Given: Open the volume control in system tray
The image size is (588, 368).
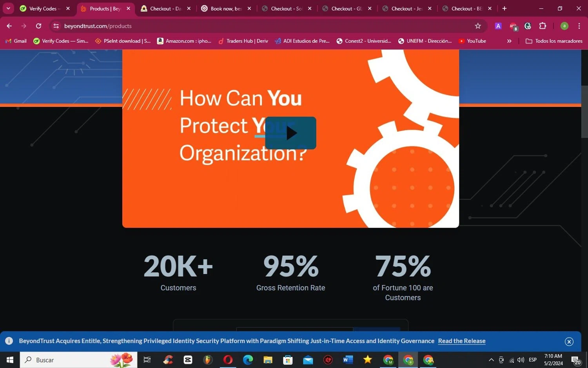Looking at the screenshot, I should (x=521, y=360).
